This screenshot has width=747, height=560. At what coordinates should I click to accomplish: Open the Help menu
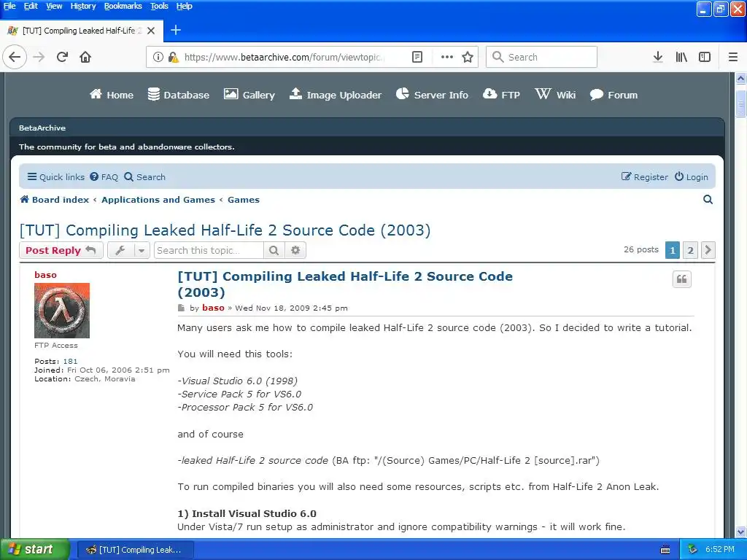click(184, 6)
